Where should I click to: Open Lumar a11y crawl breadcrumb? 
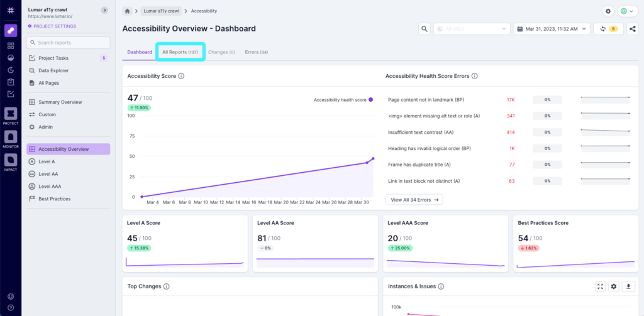tap(162, 11)
